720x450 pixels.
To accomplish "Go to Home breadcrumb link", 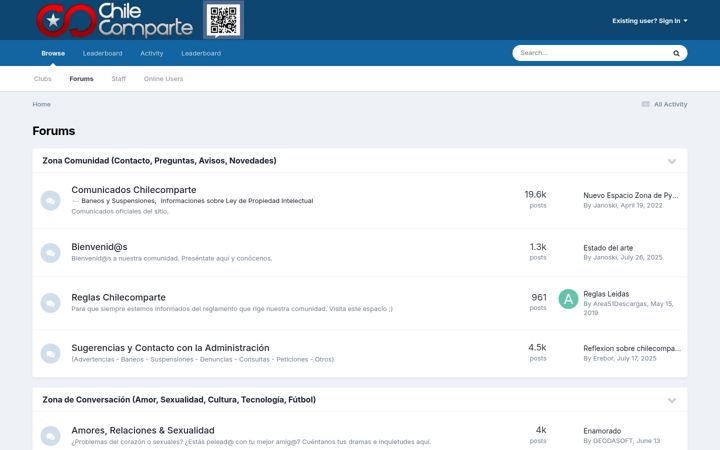I will pyautogui.click(x=41, y=104).
